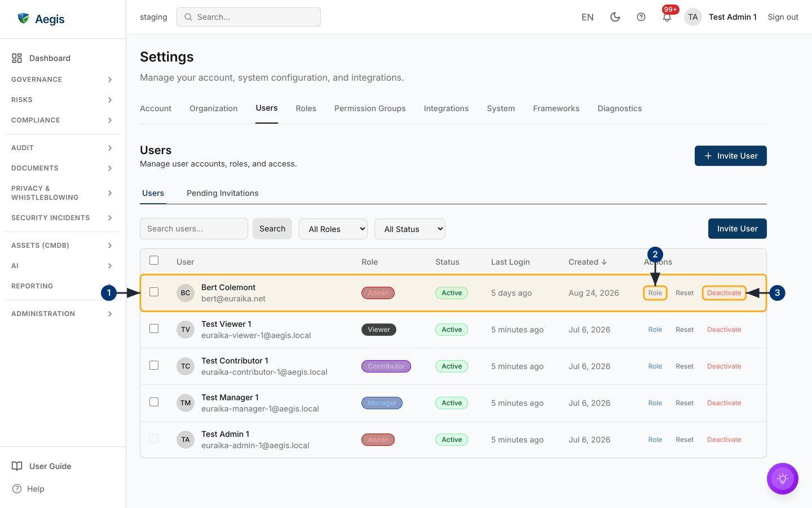Open Dashboard from the grid icon

coord(17,58)
